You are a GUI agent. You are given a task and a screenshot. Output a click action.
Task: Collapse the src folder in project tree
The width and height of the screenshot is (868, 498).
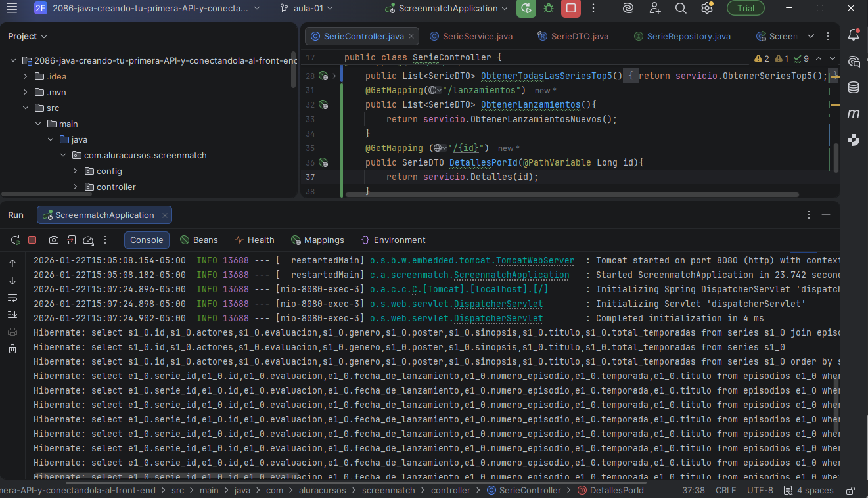click(x=26, y=108)
